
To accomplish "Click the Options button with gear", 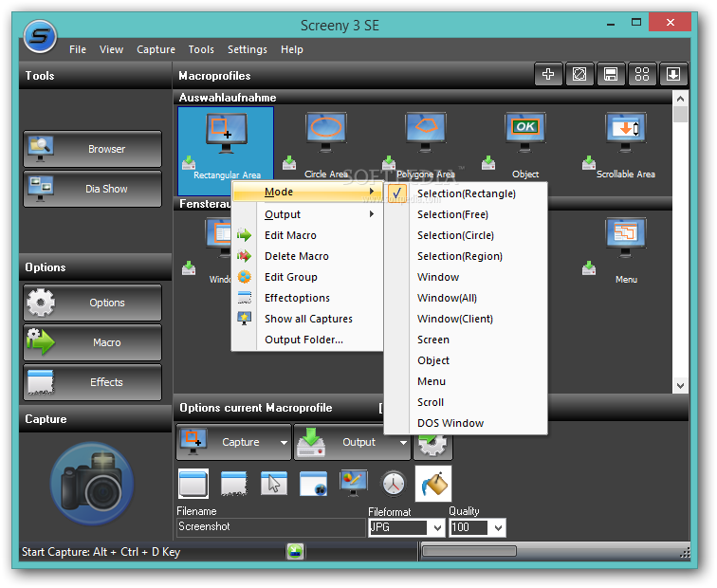I will click(x=92, y=303).
